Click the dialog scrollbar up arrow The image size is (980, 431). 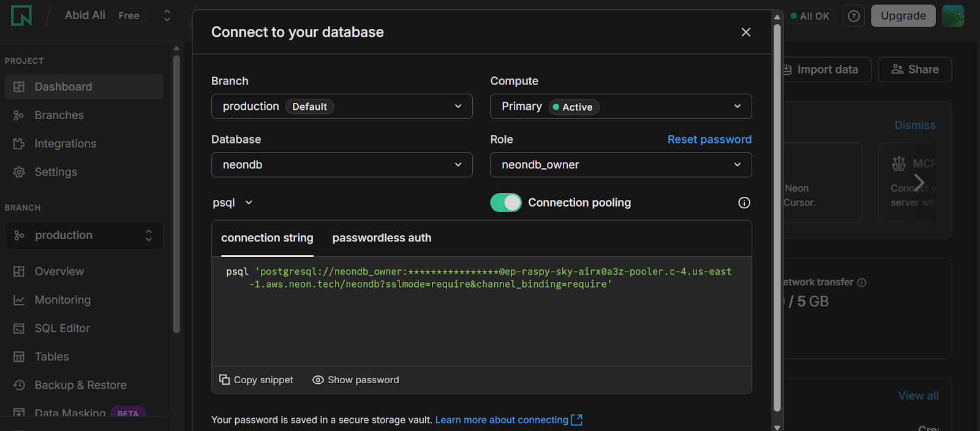tap(777, 17)
